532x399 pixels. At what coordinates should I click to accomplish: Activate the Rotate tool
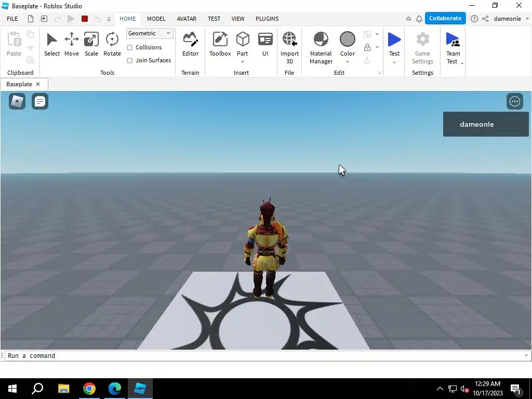[x=112, y=44]
